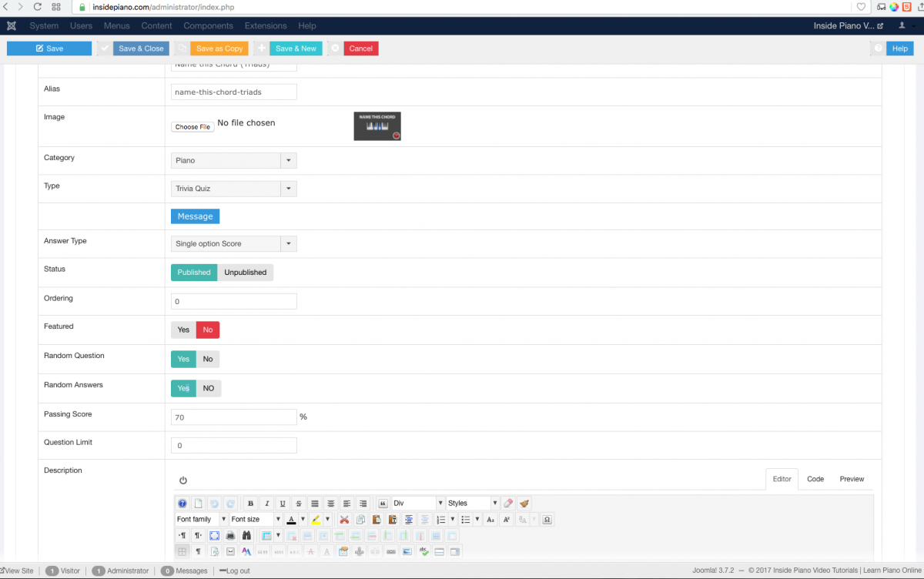Switch to the Code editor tab

click(815, 479)
